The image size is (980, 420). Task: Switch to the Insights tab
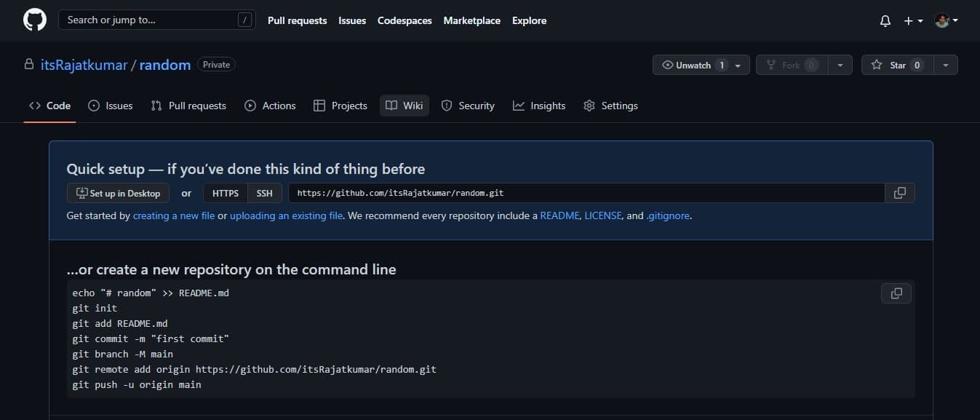pyautogui.click(x=539, y=106)
